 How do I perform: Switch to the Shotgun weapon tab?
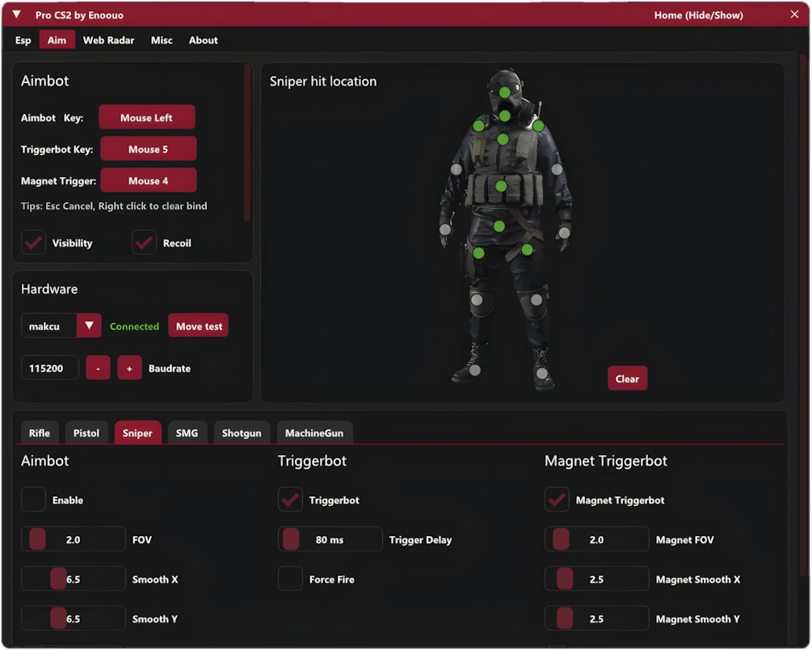[242, 433]
